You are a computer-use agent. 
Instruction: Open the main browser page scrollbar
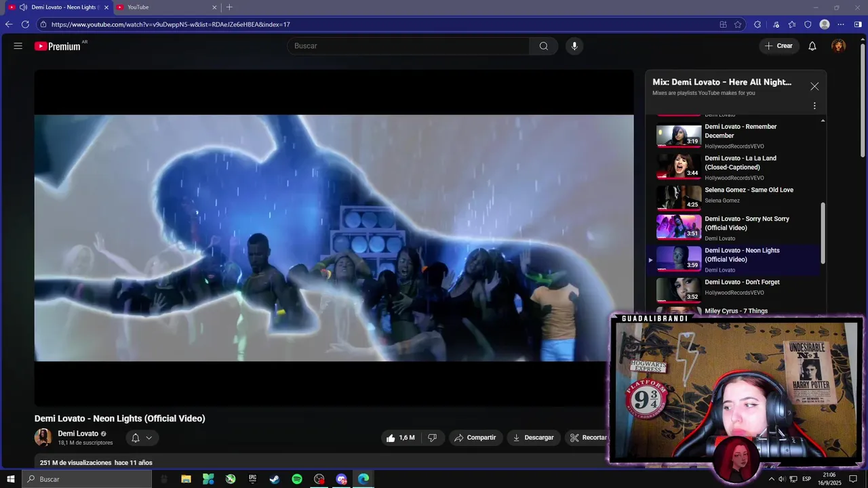pyautogui.click(x=864, y=102)
